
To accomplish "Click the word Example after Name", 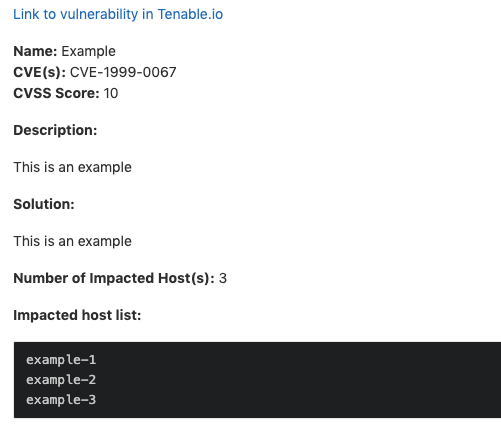I will point(89,51).
